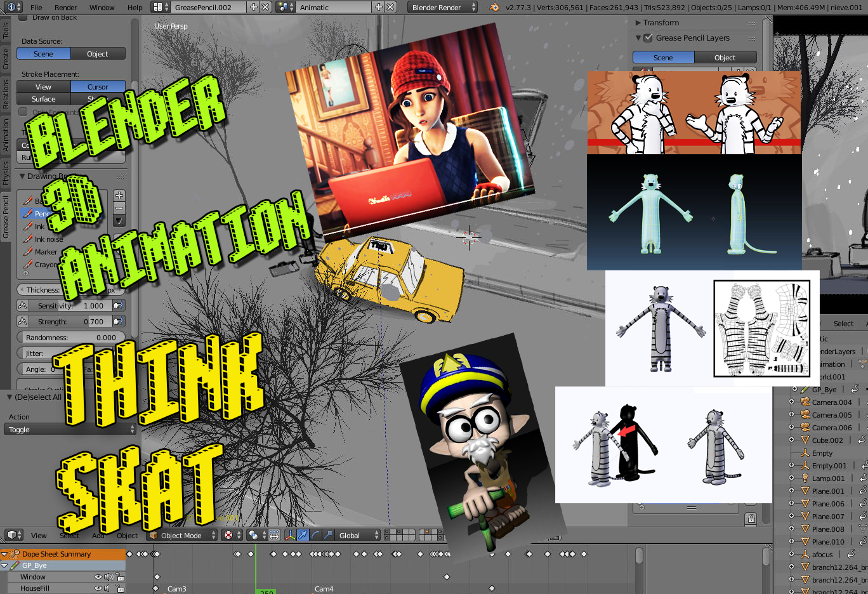Select the Ink brush icon
The image size is (868, 594).
tap(28, 226)
